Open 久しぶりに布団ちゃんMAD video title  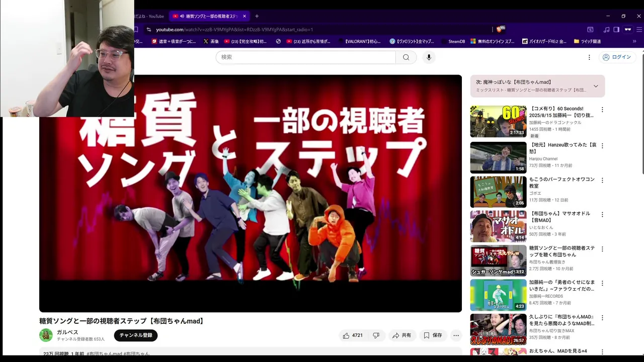tap(562, 320)
